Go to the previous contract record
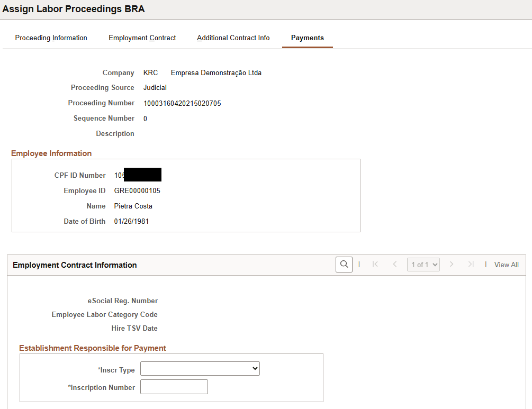Viewport: 532px width, 409px height. (x=395, y=264)
